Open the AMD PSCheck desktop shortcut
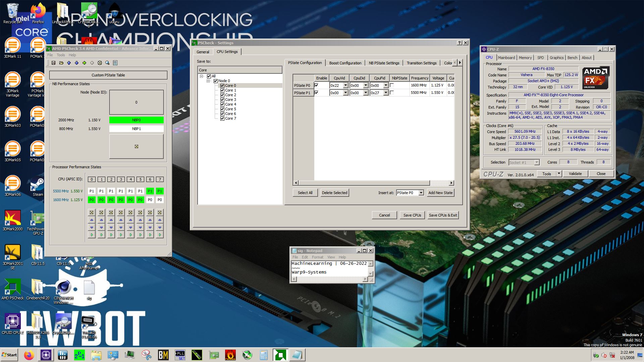Viewport: 644px width, 362px height. [x=12, y=289]
